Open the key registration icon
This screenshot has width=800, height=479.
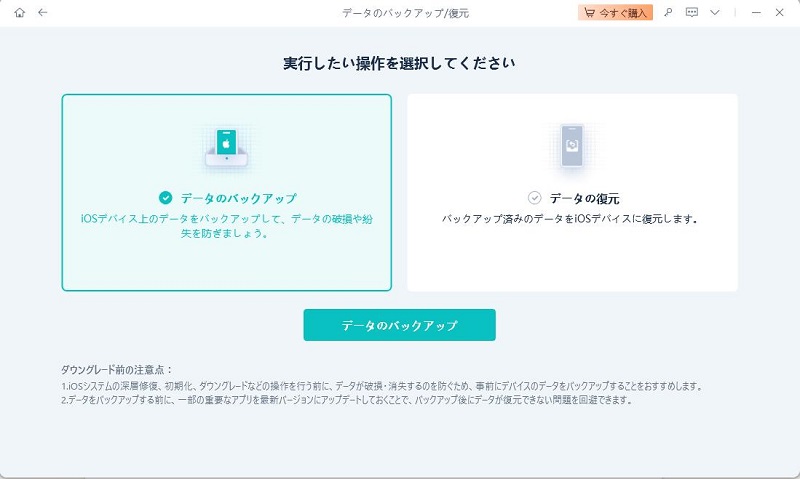coord(668,13)
